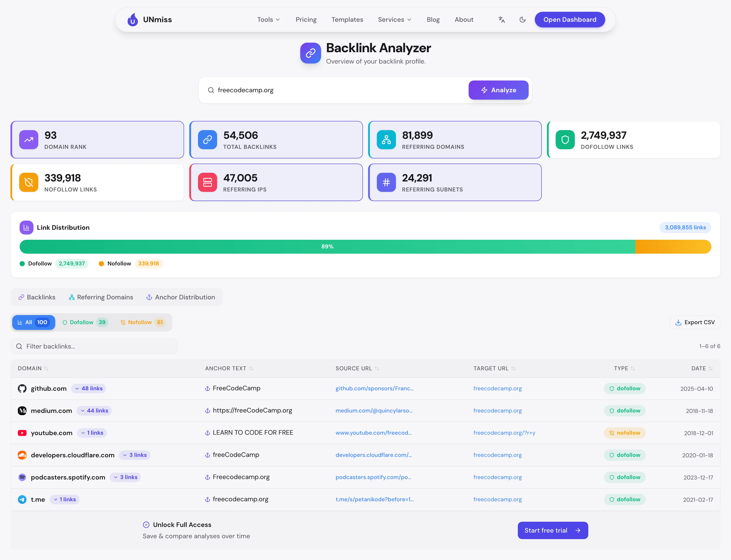
Task: Click the check circle icon by Unlock Full Access
Action: coord(146,525)
